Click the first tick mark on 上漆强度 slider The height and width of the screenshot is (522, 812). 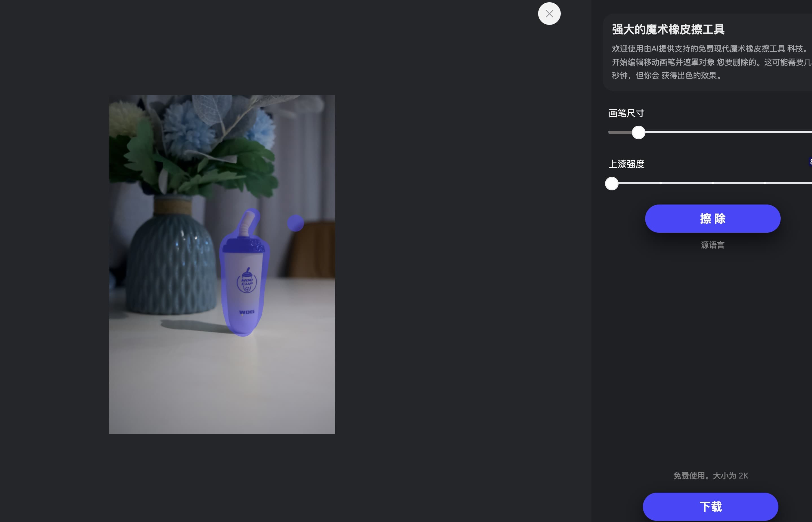661,183
